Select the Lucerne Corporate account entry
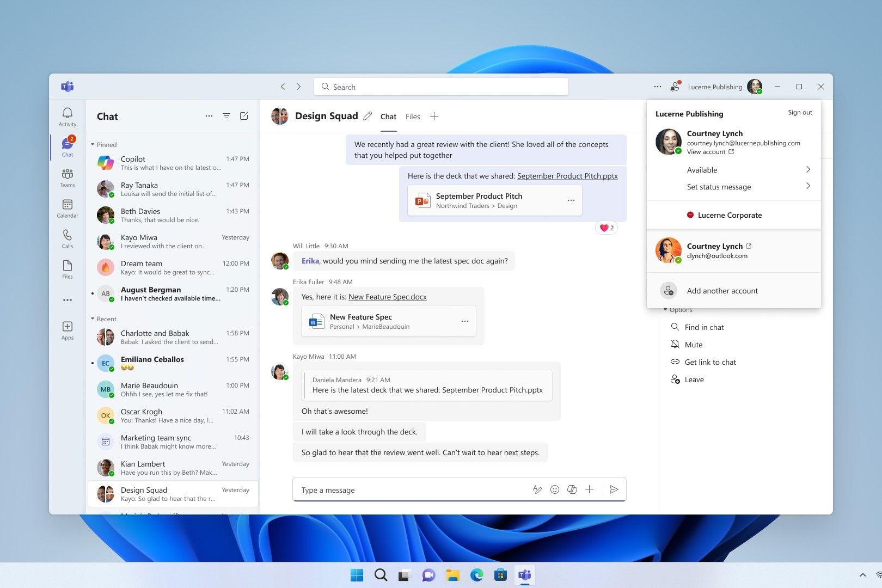This screenshot has height=588, width=882. (730, 215)
